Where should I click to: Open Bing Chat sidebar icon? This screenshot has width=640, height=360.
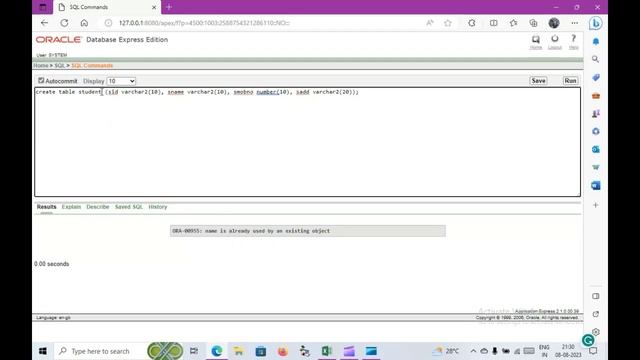(596, 23)
